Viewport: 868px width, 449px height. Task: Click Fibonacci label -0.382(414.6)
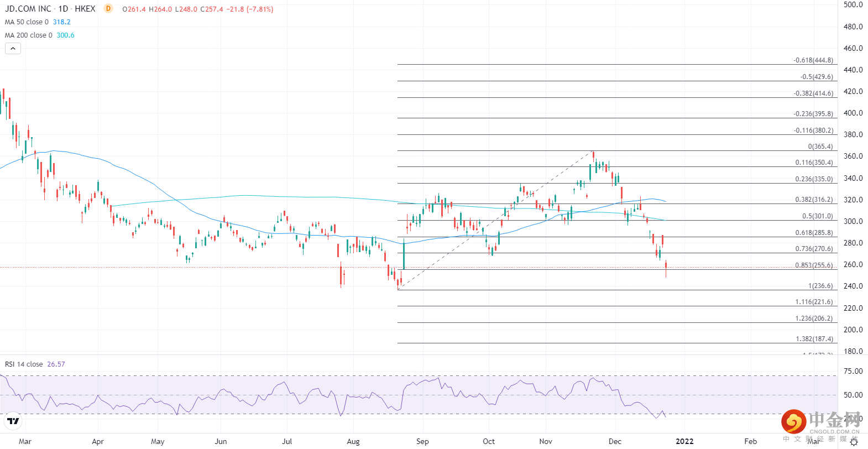coord(813,93)
